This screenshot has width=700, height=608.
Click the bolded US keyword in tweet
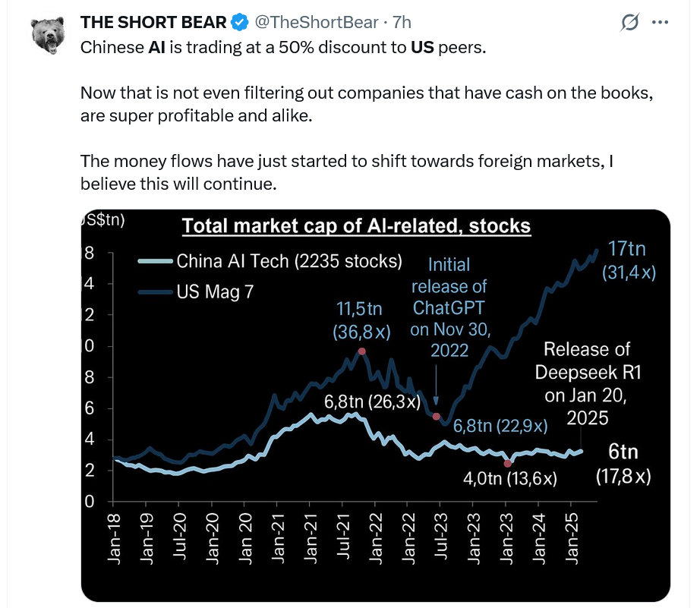tap(423, 47)
